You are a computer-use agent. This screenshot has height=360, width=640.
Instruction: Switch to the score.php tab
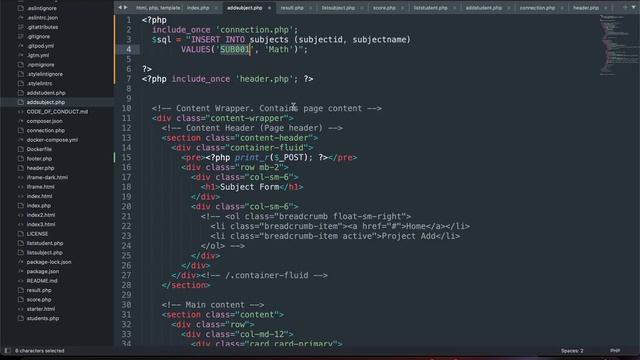384,8
